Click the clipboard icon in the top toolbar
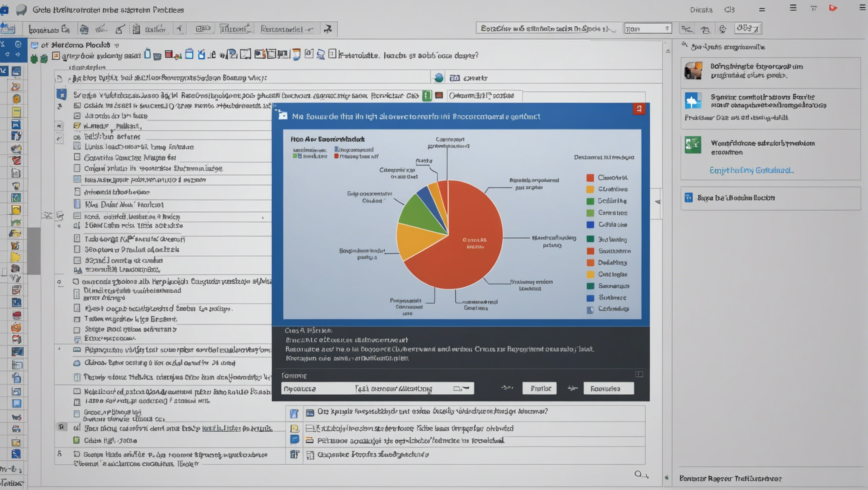The width and height of the screenshot is (868, 490). pyautogui.click(x=136, y=29)
